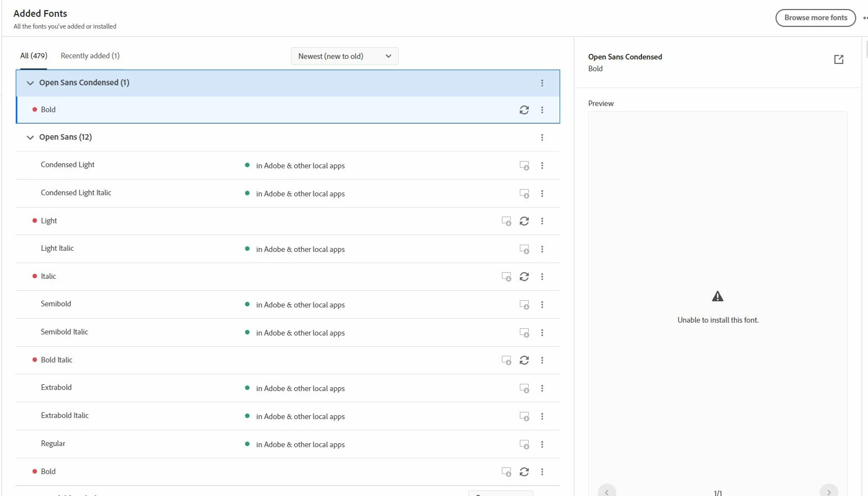
Task: Click install-to-device icon for Extrabold Italic
Action: 524,416
